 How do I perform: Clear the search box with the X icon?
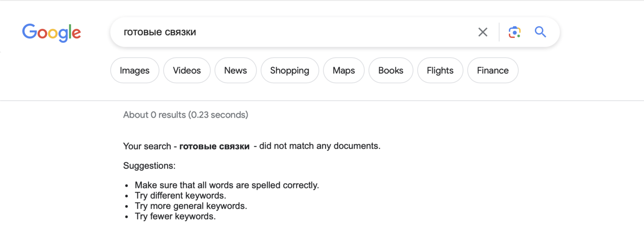483,32
